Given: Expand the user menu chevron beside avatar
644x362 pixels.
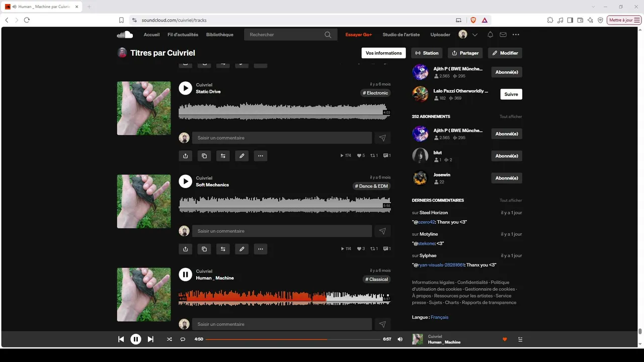Looking at the screenshot, I should [474, 35].
